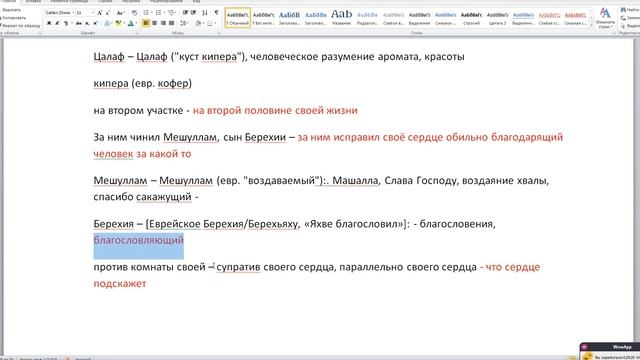The width and height of the screenshot is (640, 360).
Task: Apply text highlight color
Action: [x=118, y=23]
